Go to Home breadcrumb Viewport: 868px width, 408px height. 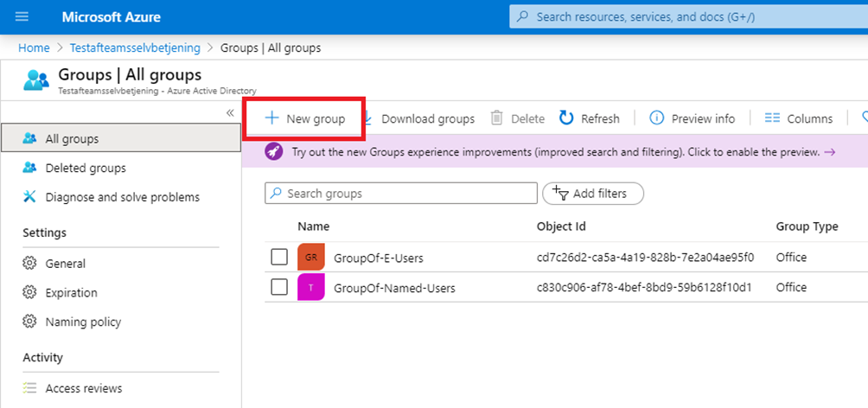[34, 48]
